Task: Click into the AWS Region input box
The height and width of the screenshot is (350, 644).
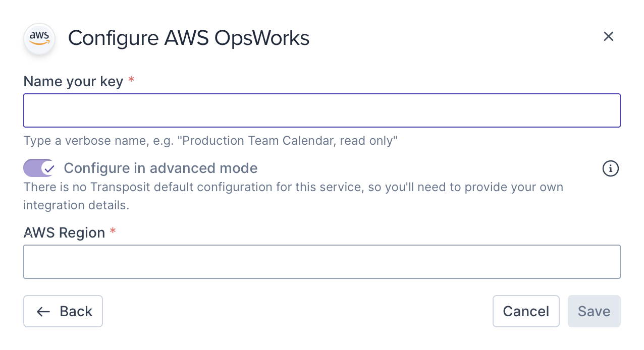Action: (321, 262)
